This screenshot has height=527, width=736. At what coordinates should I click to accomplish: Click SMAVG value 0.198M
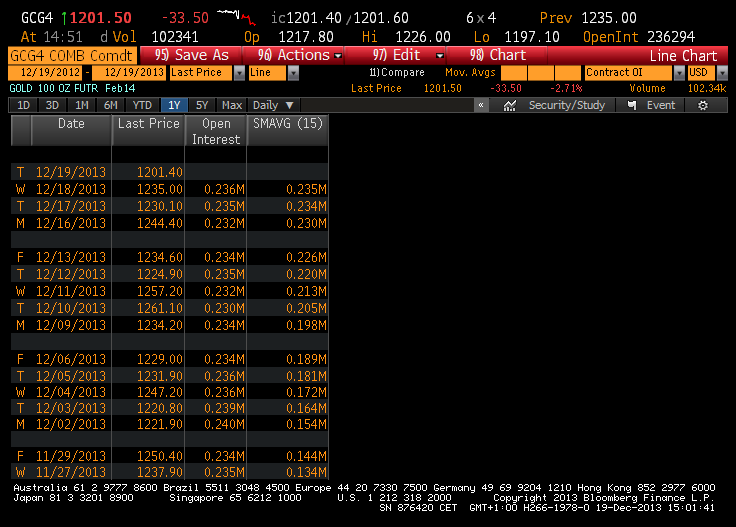[306, 325]
